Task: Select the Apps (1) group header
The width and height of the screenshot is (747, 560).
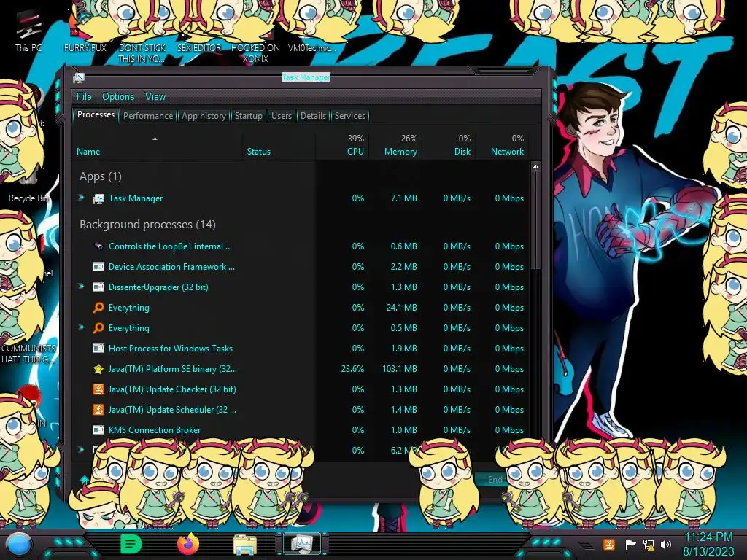Action: (101, 176)
